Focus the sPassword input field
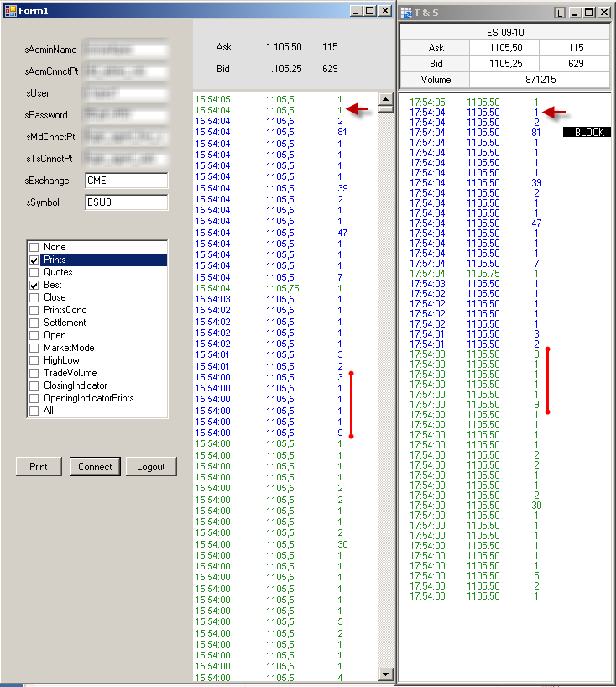 pos(125,115)
